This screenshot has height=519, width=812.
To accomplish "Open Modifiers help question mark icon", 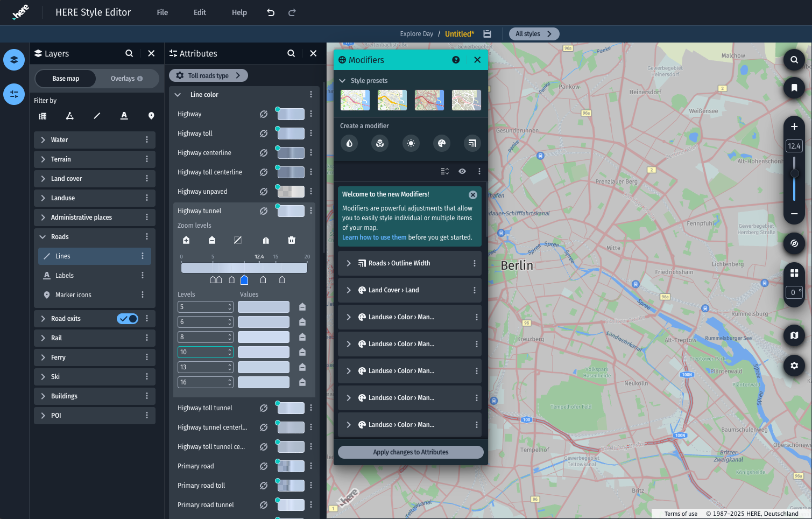I will 456,60.
